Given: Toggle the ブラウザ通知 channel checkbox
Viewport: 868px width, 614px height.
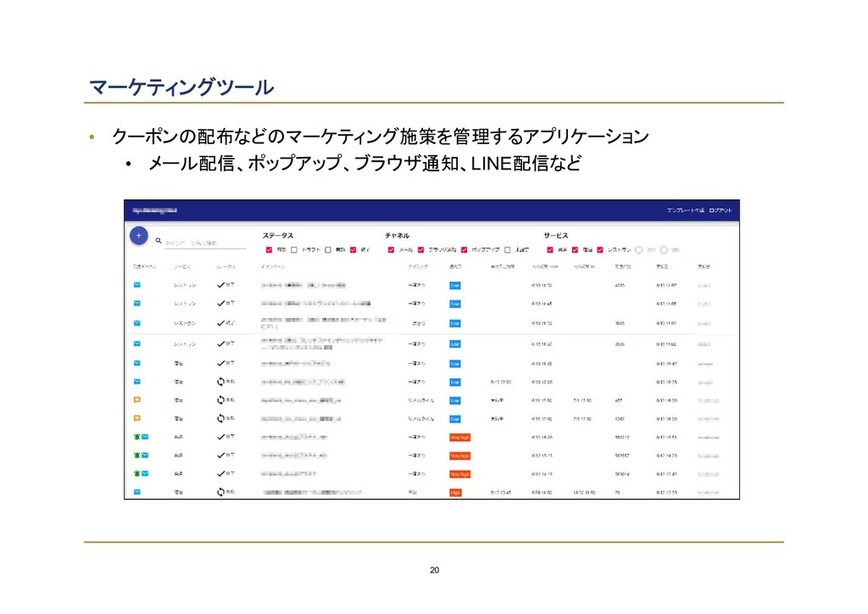Looking at the screenshot, I should click(x=420, y=250).
